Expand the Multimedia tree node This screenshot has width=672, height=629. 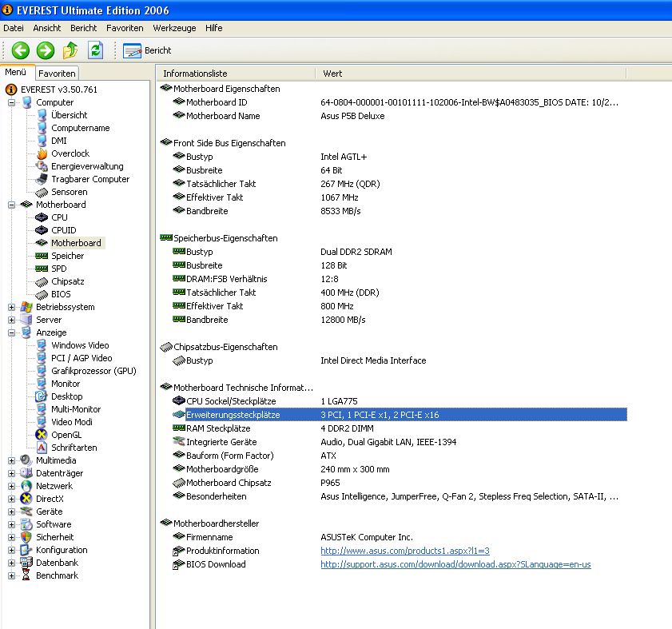(x=11, y=460)
